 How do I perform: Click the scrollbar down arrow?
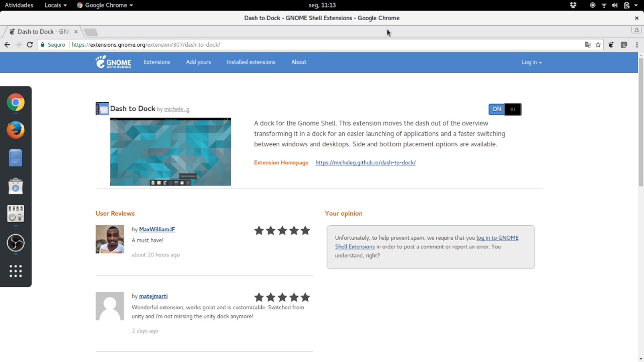[641, 359]
